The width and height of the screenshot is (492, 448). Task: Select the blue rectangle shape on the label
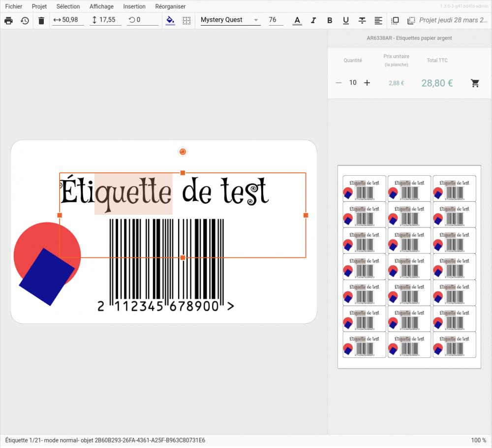coord(47,277)
